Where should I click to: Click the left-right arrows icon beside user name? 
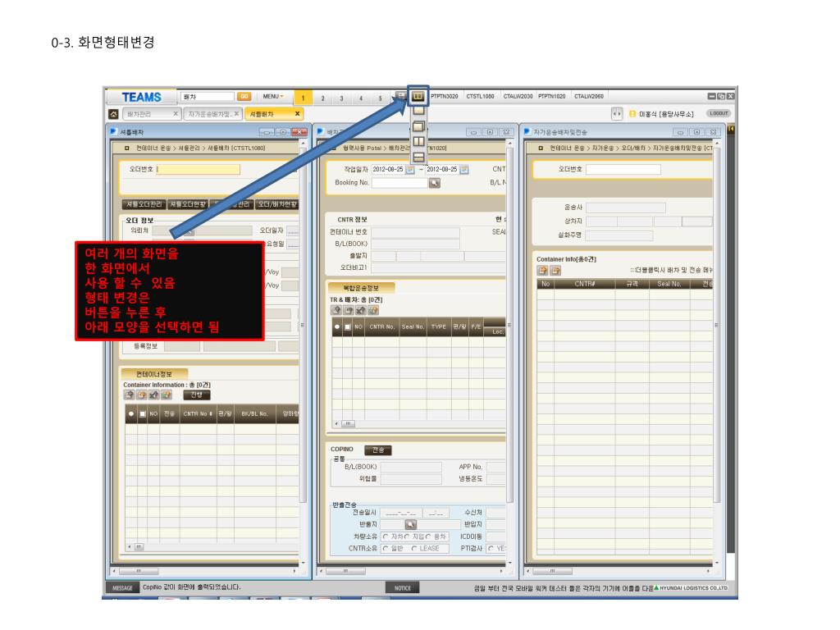pyautogui.click(x=617, y=113)
